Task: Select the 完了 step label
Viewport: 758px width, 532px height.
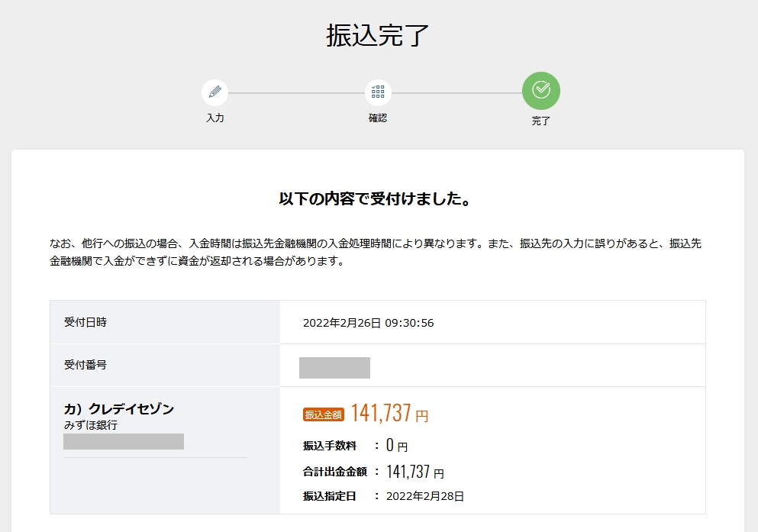Action: pyautogui.click(x=540, y=121)
